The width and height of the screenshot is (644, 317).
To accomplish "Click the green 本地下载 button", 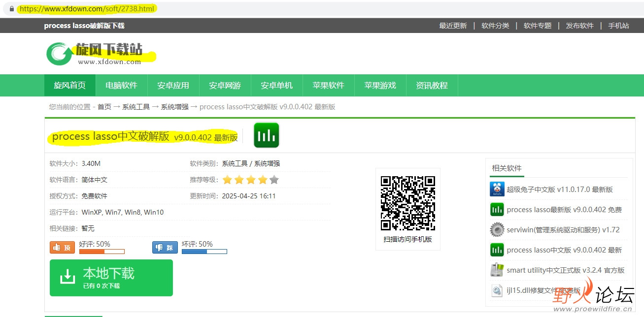I will (111, 278).
